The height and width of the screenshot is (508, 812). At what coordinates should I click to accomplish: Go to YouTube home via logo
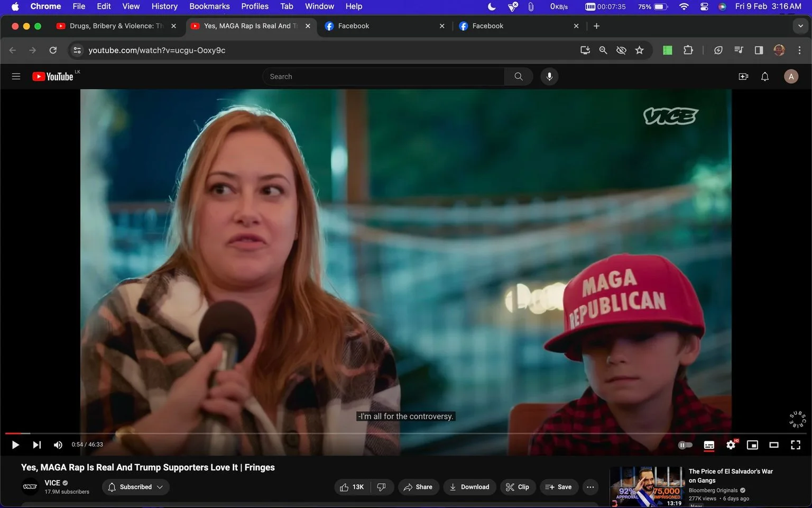tap(53, 77)
